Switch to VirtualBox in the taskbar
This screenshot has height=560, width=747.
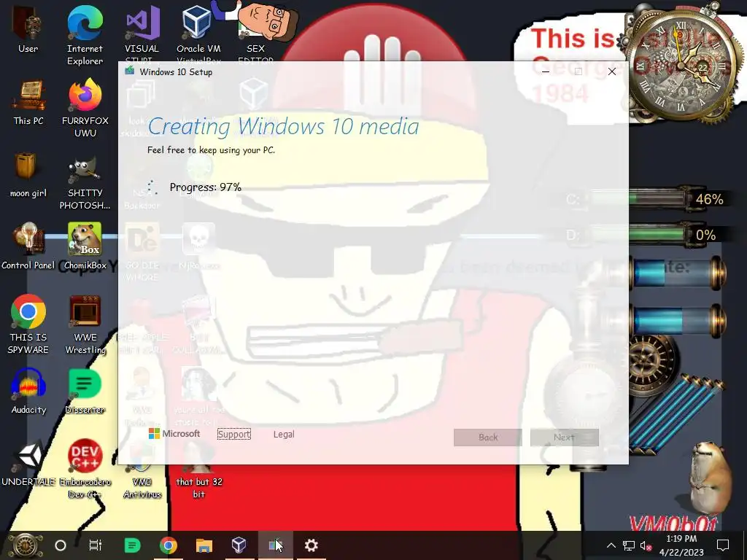click(x=239, y=545)
